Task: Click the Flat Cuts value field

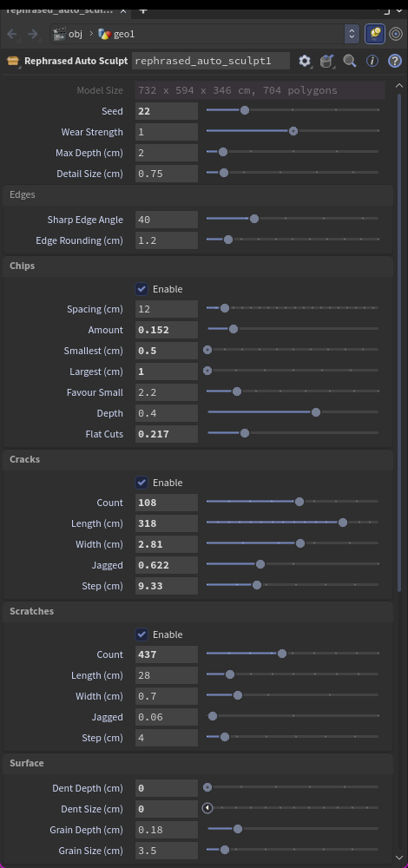Action: coord(166,434)
